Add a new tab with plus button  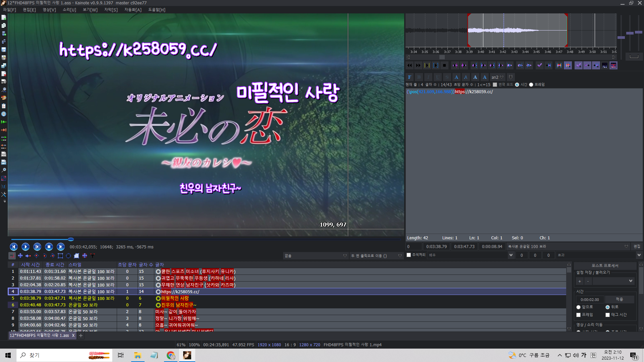81,336
